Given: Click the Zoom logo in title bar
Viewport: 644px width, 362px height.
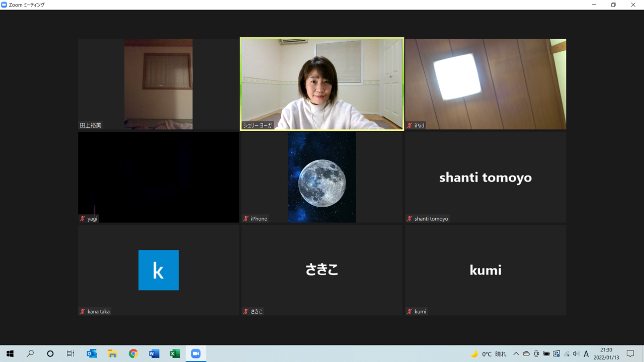Looking at the screenshot, I should pos(4,5).
